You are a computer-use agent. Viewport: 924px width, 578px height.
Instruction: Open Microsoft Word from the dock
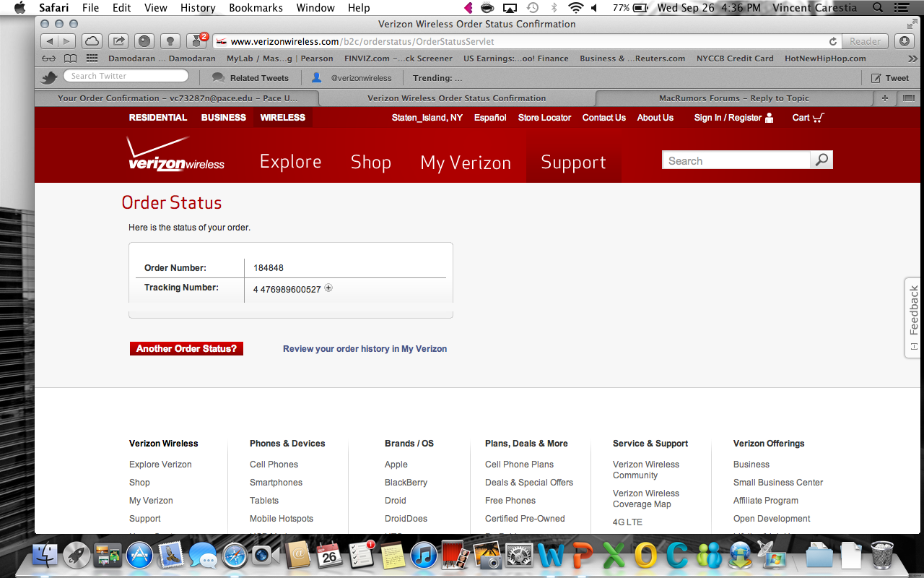tap(551, 555)
